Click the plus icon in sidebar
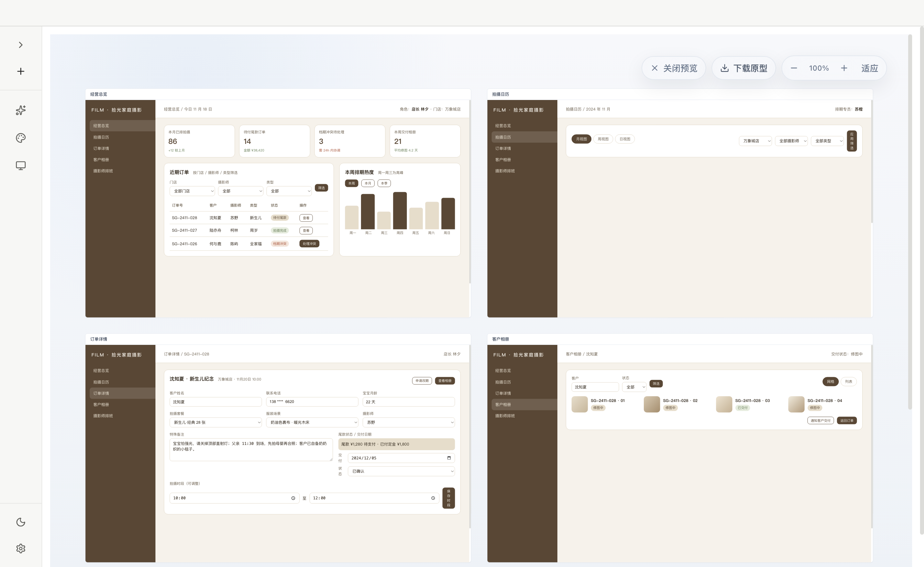924x567 pixels. 20,71
